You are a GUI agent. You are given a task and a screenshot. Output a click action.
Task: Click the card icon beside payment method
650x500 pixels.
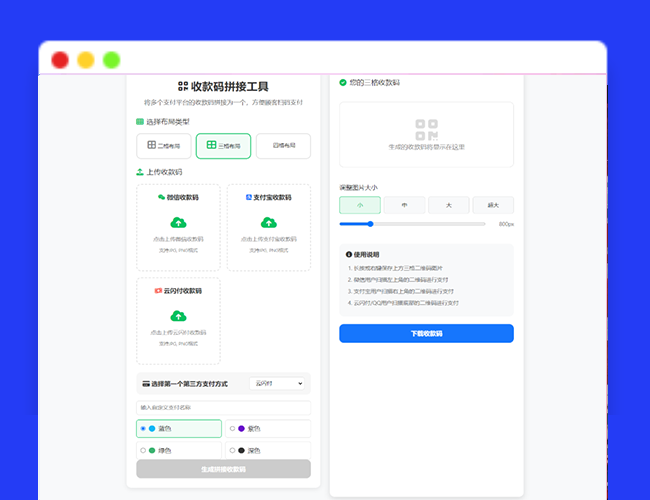[146, 384]
